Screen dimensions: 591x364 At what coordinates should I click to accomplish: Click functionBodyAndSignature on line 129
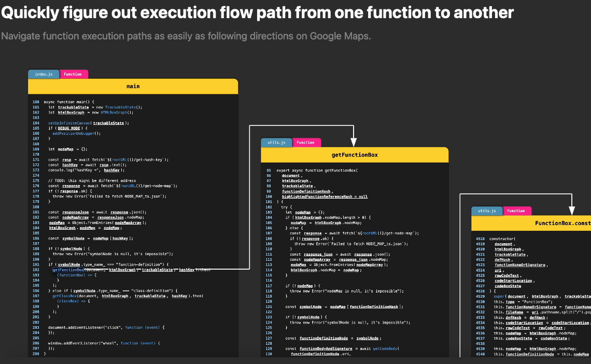pyautogui.click(x=326, y=349)
